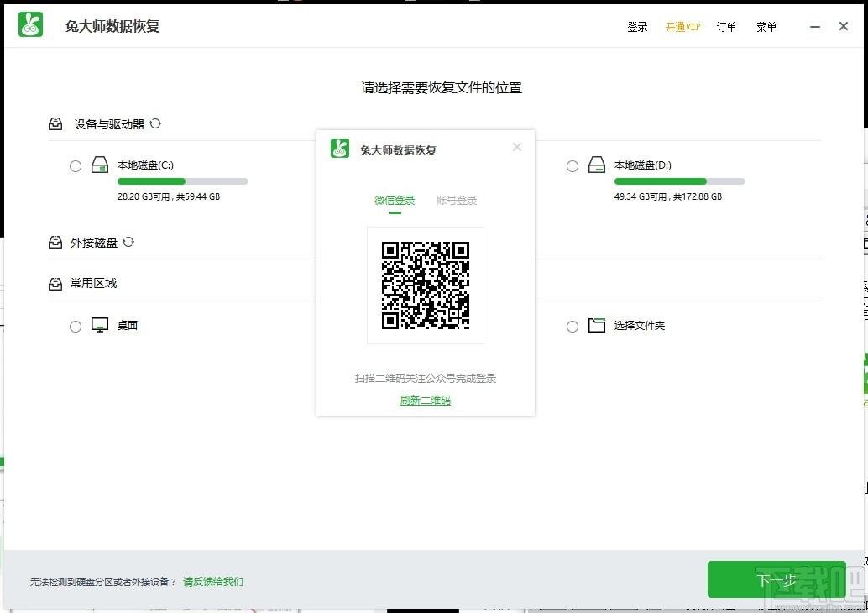The height and width of the screenshot is (613, 868).
Task: Click the 设备与驱动器 section drive icon
Action: 55,123
